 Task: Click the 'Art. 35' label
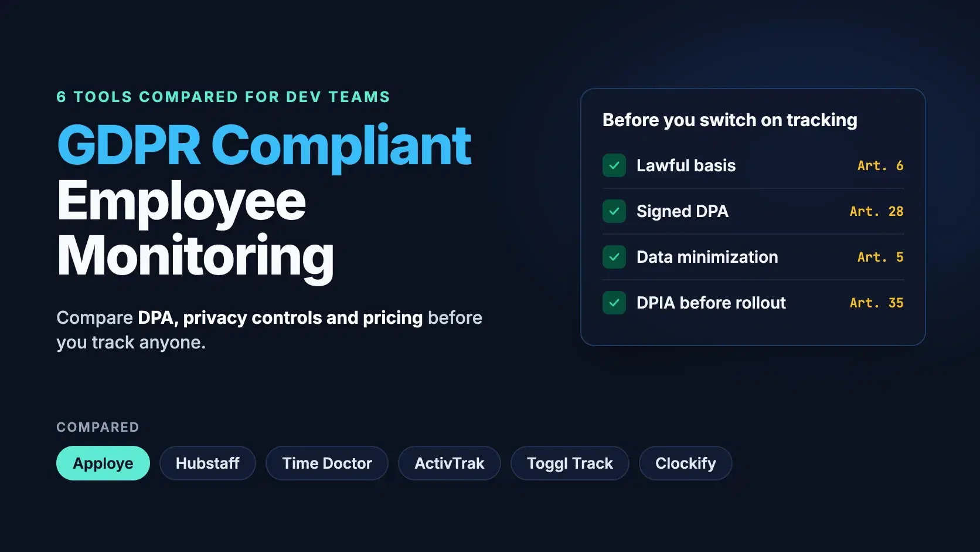[877, 303]
